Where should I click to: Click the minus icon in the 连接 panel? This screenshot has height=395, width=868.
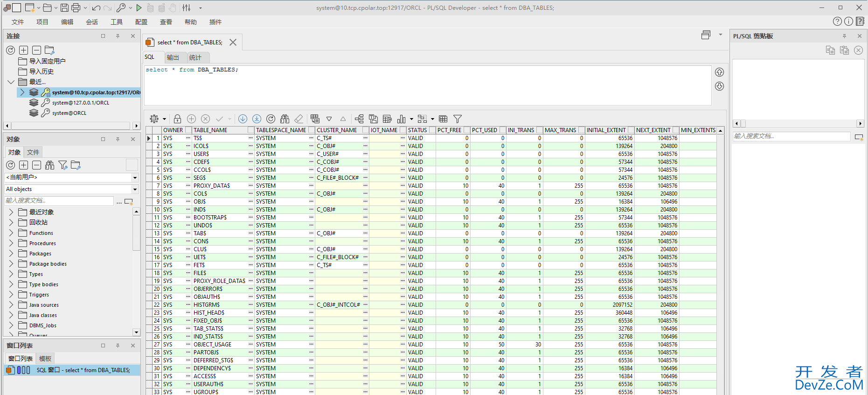[36, 50]
